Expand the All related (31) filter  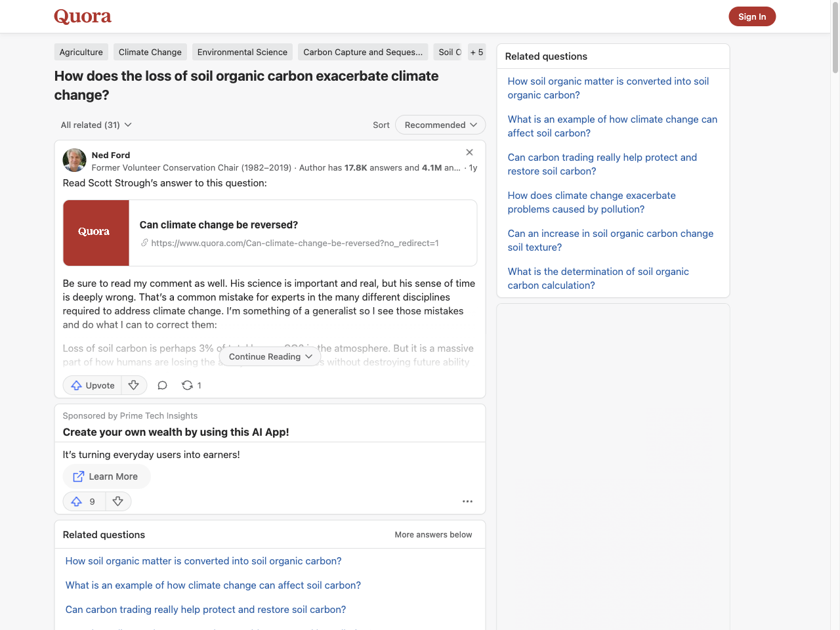[96, 125]
